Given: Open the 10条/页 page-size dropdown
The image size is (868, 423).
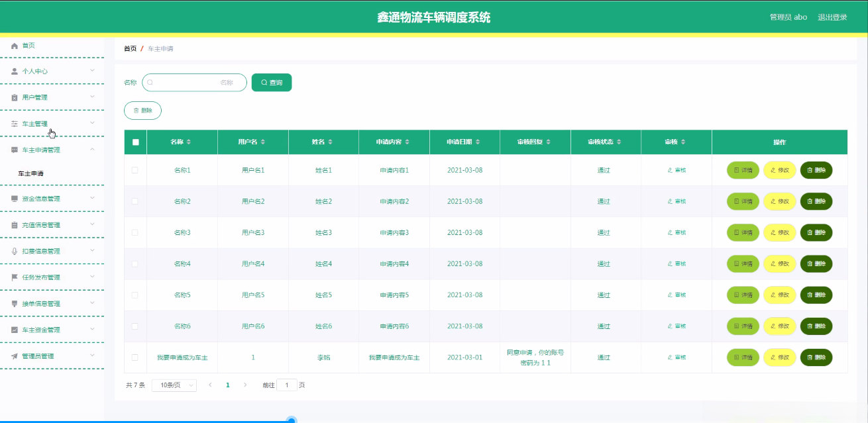Looking at the screenshot, I should click(173, 385).
